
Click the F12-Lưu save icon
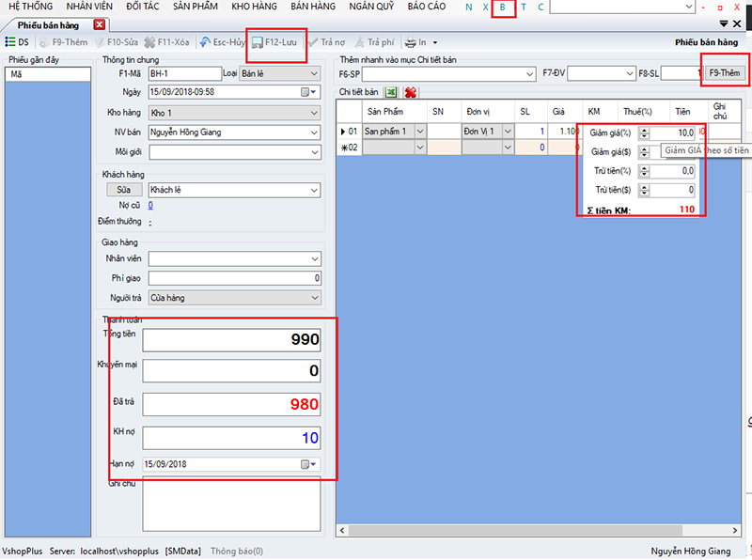click(x=258, y=42)
